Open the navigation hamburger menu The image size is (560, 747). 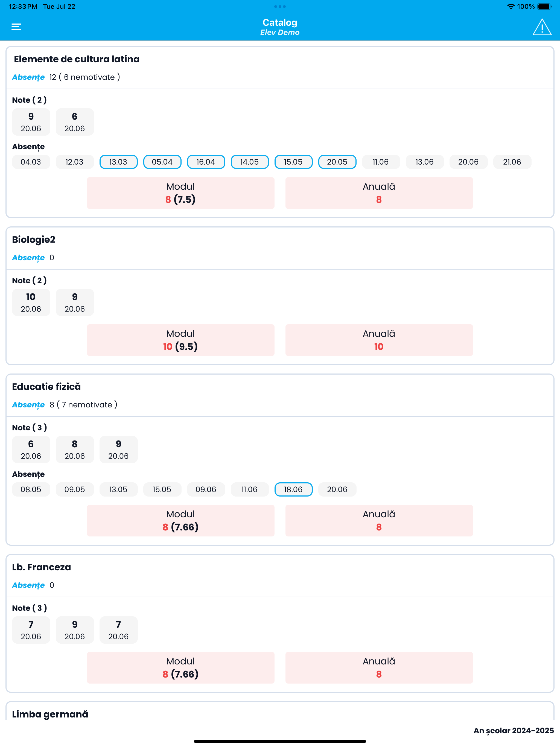[16, 27]
